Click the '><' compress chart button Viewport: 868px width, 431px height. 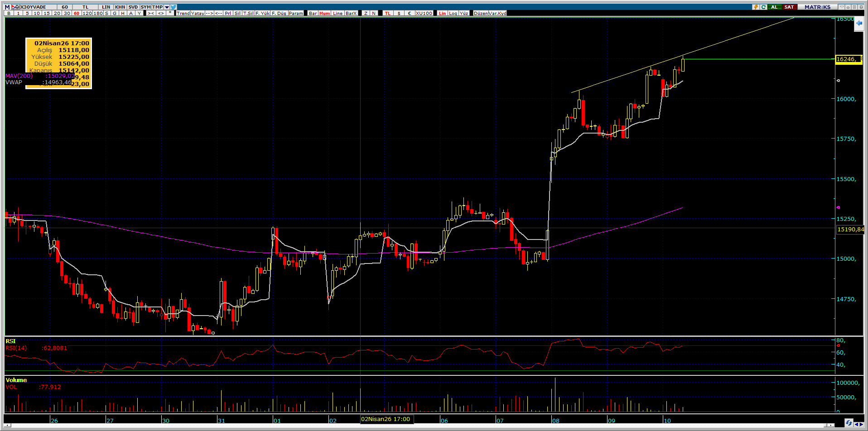[x=151, y=13]
